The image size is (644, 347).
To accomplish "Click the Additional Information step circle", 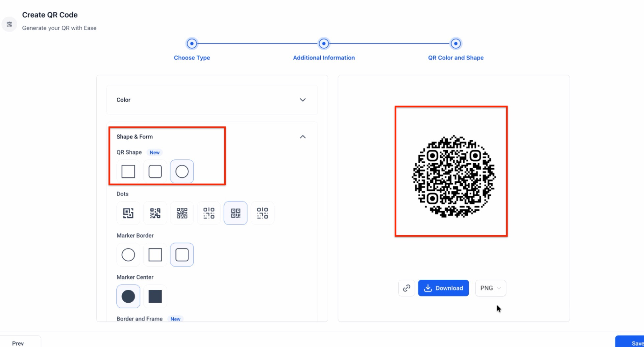I will [324, 43].
